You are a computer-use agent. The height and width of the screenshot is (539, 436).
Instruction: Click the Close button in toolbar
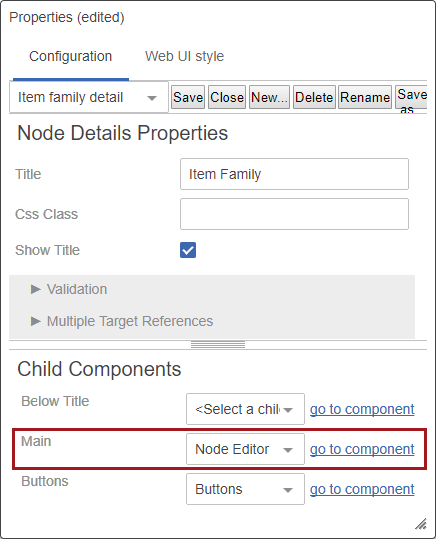227,97
